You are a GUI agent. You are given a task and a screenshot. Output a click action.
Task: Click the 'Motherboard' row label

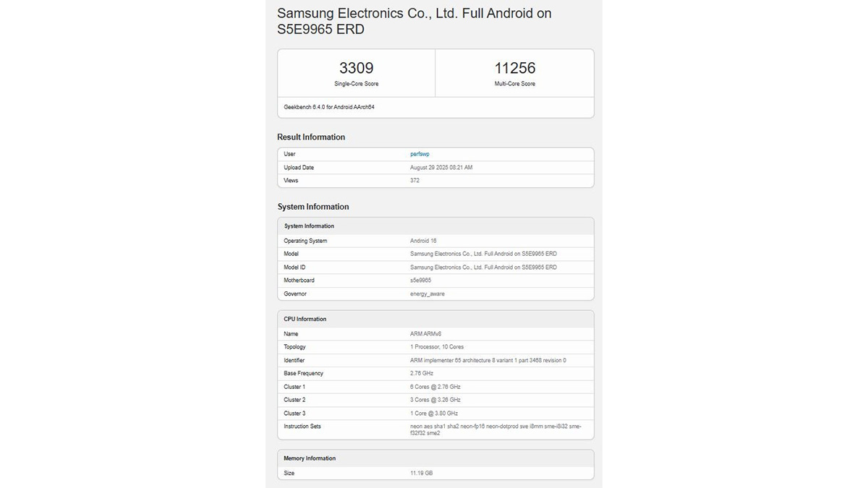299,281
